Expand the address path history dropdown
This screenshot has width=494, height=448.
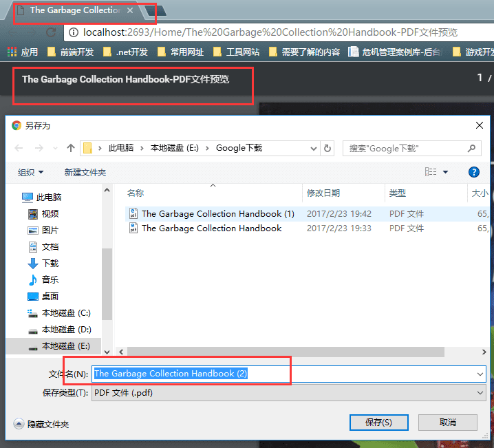pyautogui.click(x=314, y=149)
